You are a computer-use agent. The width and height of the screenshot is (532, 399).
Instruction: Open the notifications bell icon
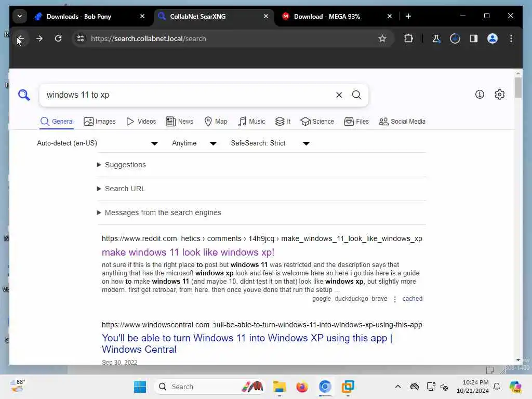point(497,387)
